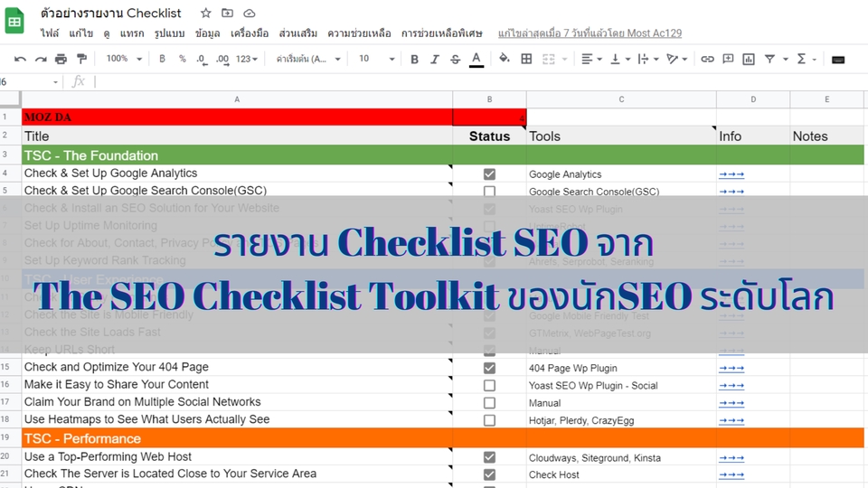
Task: Uncheck Server Located Close status box
Action: click(489, 474)
